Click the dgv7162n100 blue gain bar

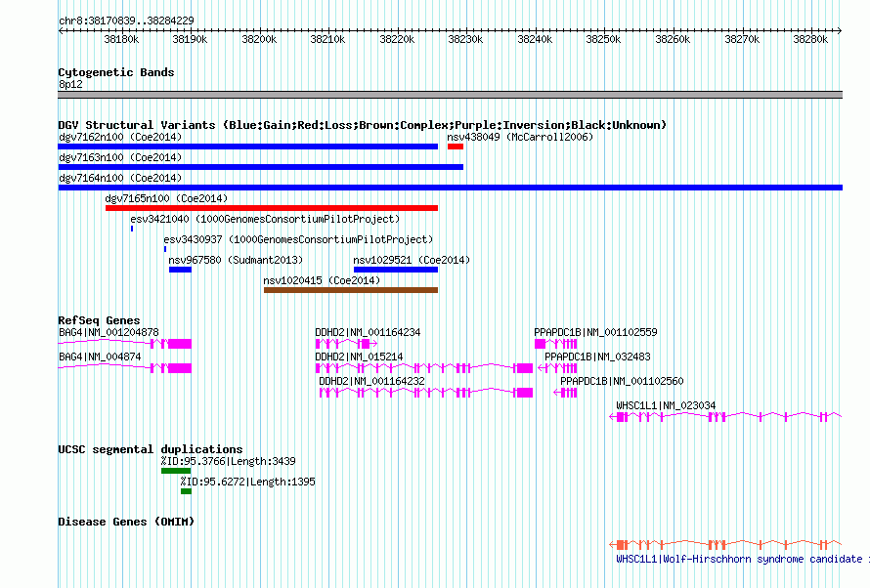click(x=248, y=147)
